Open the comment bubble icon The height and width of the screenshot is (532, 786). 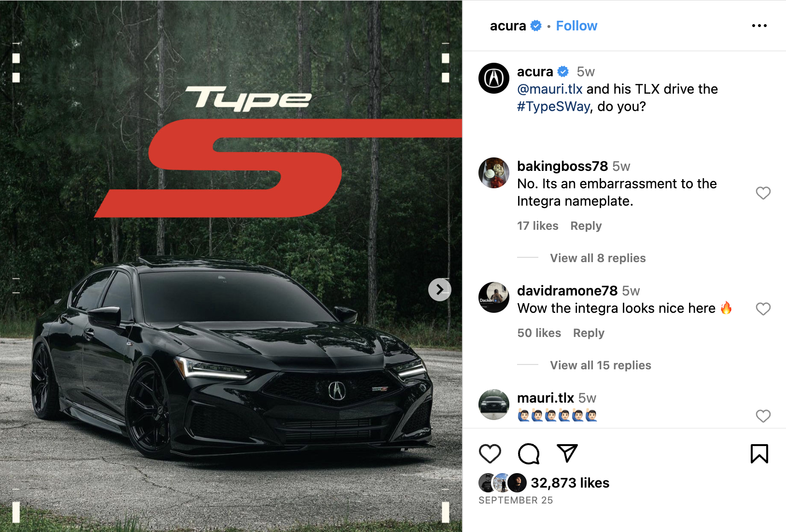click(x=529, y=454)
